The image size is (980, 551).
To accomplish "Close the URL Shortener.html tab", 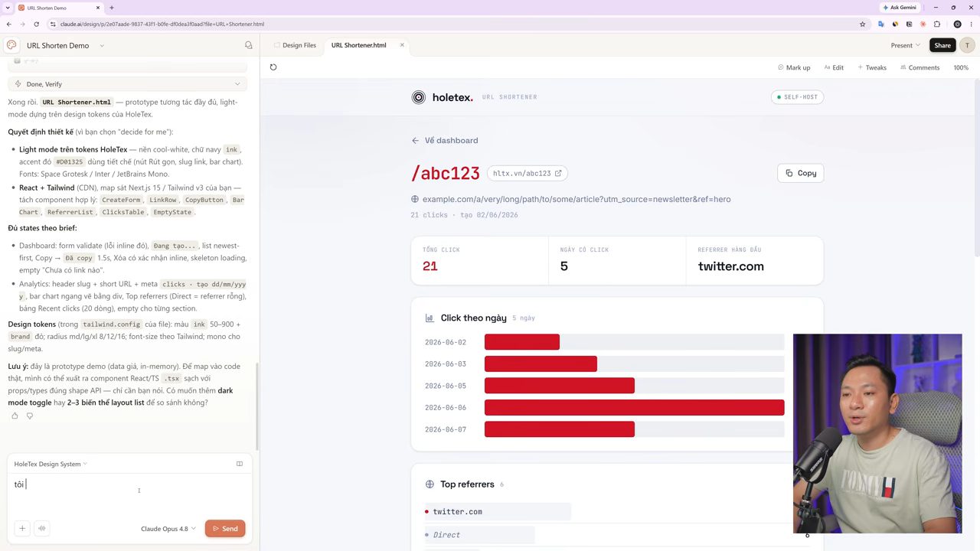I will (402, 45).
